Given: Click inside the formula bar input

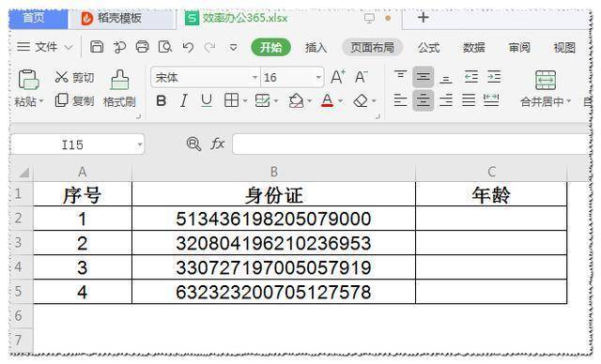Looking at the screenshot, I should pyautogui.click(x=410, y=144).
